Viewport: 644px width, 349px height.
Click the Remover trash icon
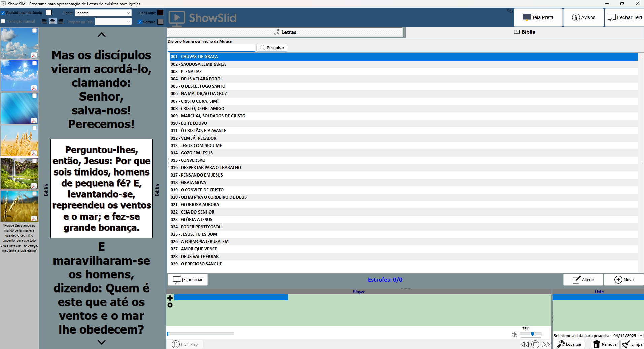click(596, 344)
